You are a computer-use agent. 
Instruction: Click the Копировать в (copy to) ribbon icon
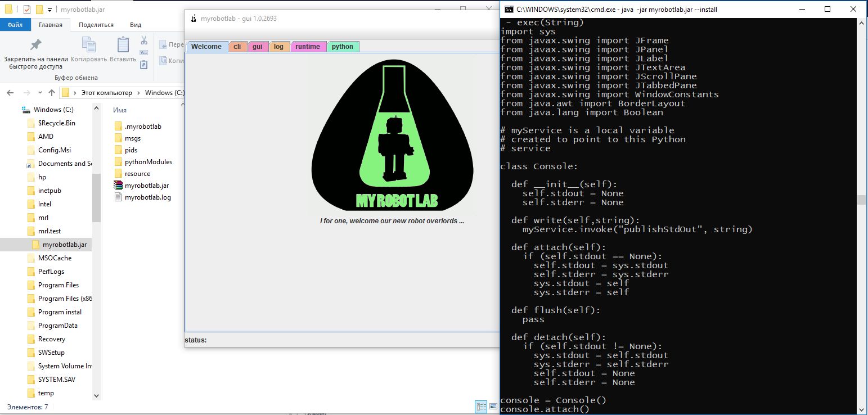click(163, 61)
